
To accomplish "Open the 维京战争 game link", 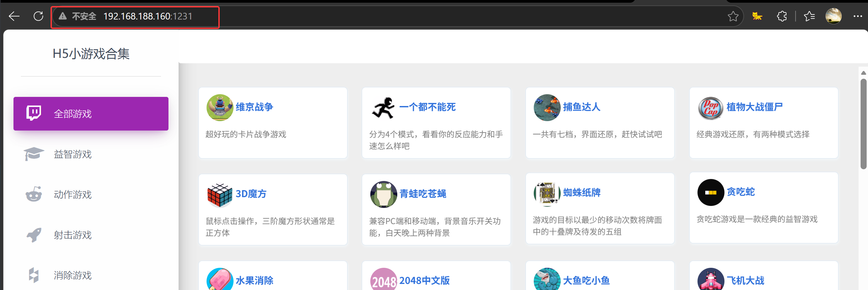I will tap(254, 107).
